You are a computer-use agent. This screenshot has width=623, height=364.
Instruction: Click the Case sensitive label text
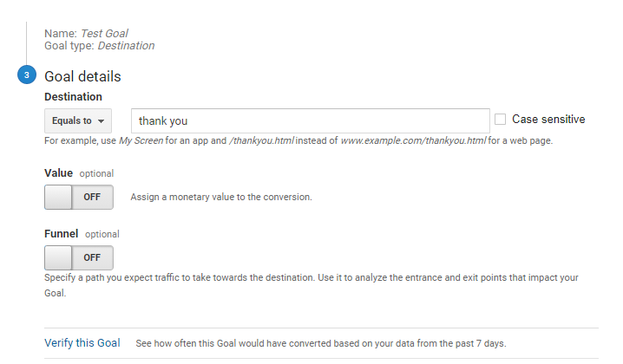click(548, 119)
